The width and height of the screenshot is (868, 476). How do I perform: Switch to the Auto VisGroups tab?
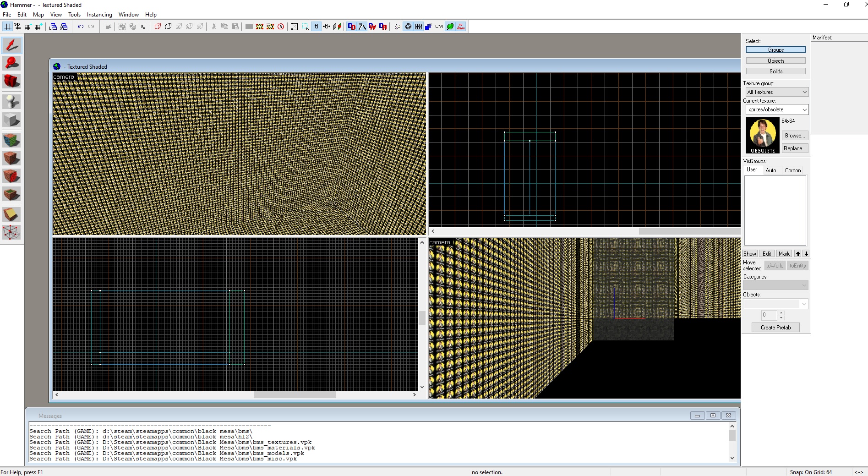pos(770,170)
